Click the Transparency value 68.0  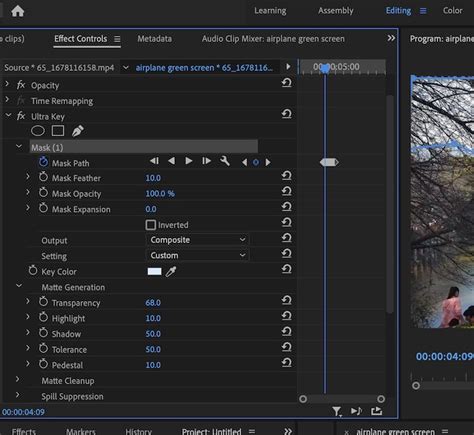point(153,303)
